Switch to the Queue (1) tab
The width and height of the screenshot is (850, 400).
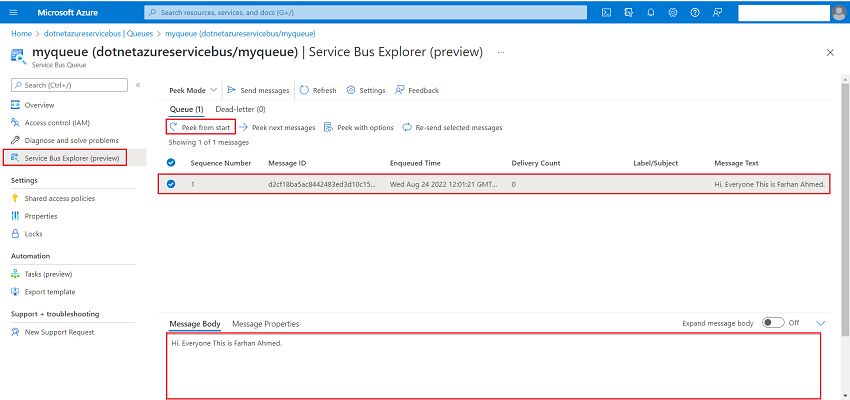click(x=186, y=109)
